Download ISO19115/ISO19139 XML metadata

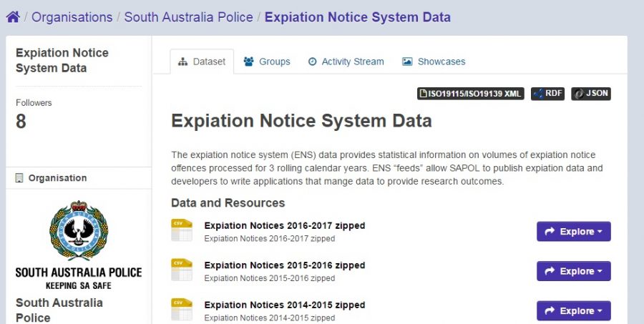pos(471,94)
